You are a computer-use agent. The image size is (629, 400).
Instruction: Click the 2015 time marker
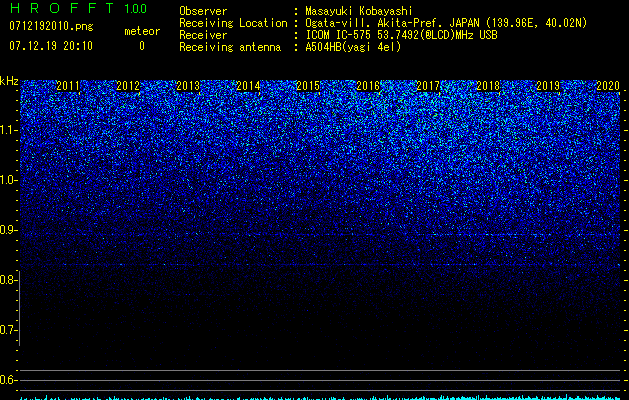point(308,85)
